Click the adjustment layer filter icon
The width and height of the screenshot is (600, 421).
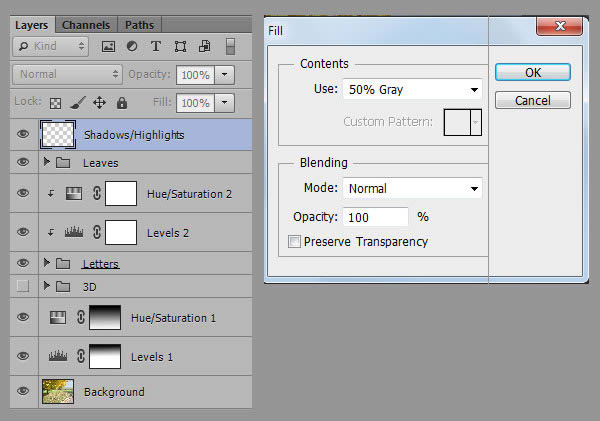132,46
